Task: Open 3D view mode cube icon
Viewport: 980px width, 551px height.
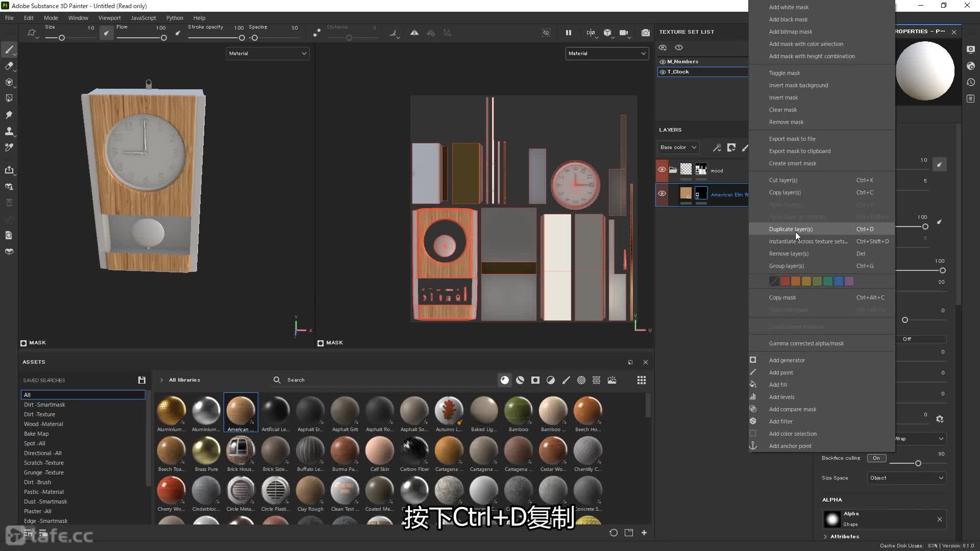Action: click(607, 33)
